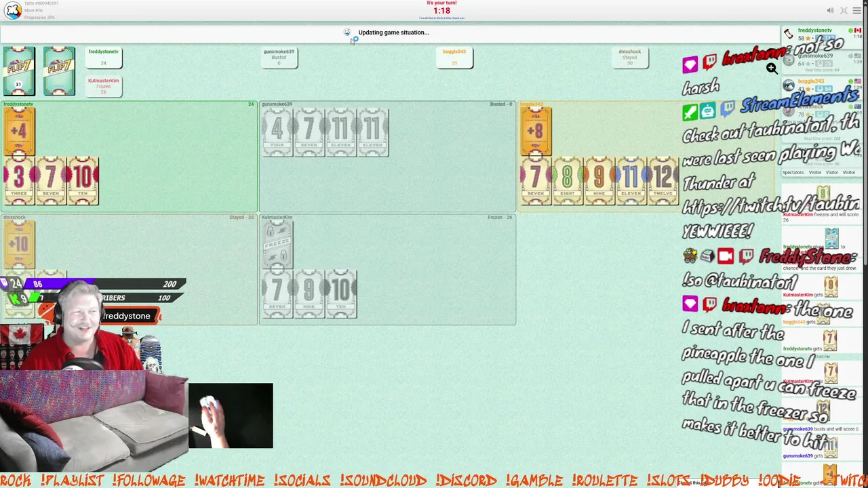868x488 pixels.
Task: Click the Board Game Arena logo
Action: (13, 10)
